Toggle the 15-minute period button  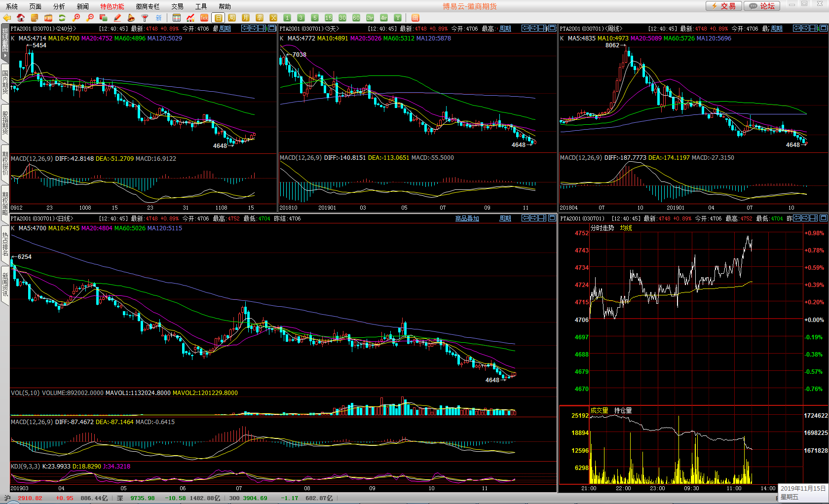329,18
